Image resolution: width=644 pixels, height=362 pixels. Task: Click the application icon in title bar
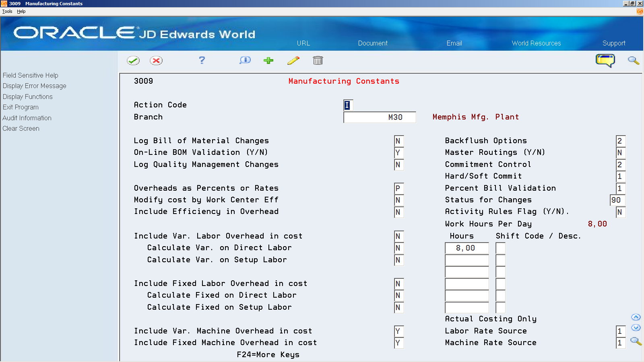4,4
